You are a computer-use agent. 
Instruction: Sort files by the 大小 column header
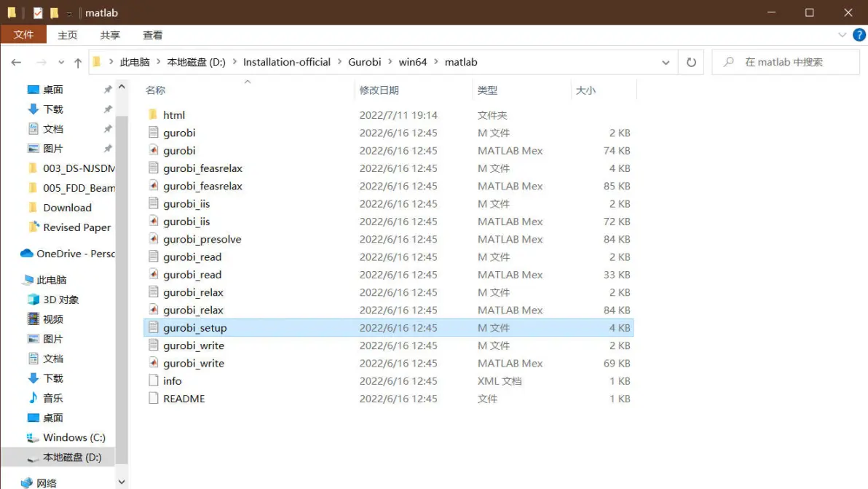click(x=585, y=90)
